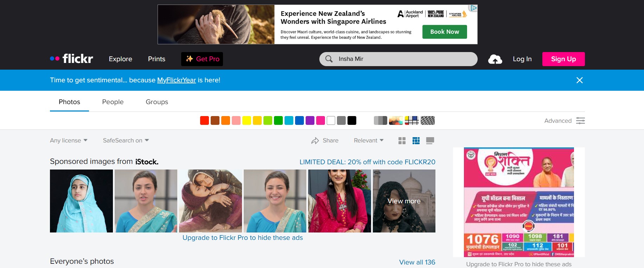Open thumbnail of woman in red outfit
Image resolution: width=644 pixels, height=268 pixels.
click(339, 201)
